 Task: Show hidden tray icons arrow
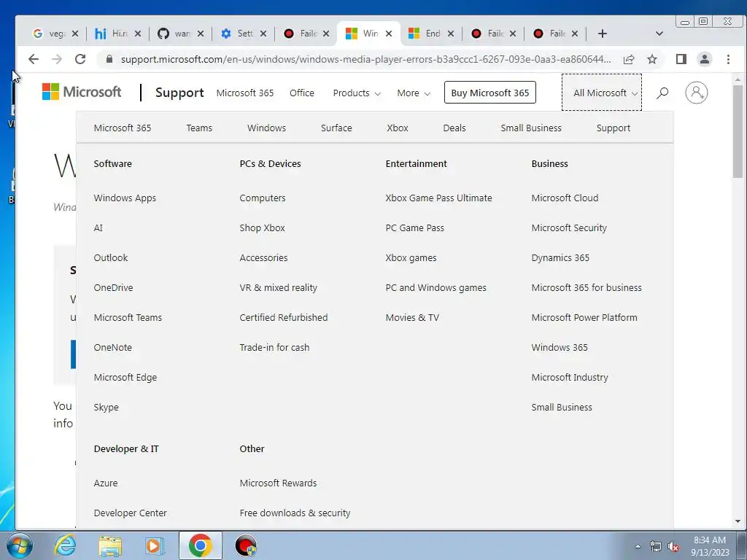(x=638, y=547)
